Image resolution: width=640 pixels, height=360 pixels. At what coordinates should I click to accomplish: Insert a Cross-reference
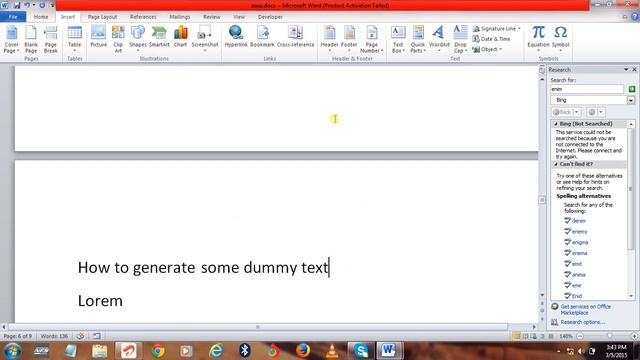296,37
